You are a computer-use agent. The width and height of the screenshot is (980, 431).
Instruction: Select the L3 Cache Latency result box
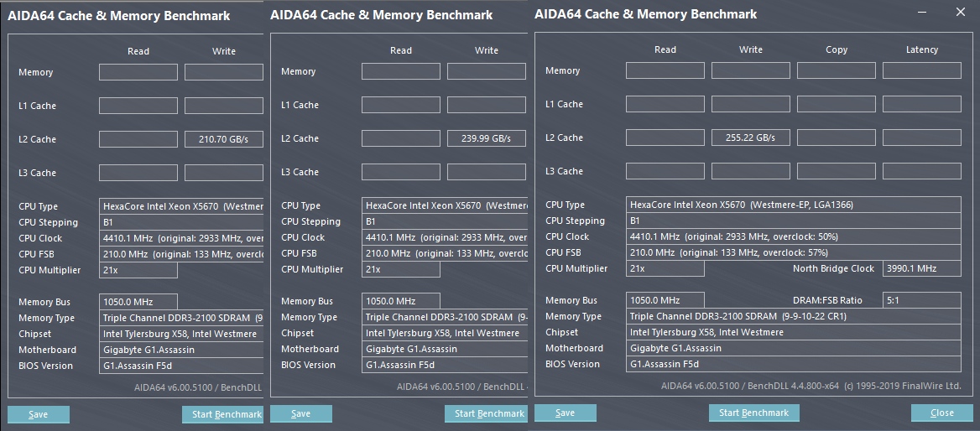921,171
